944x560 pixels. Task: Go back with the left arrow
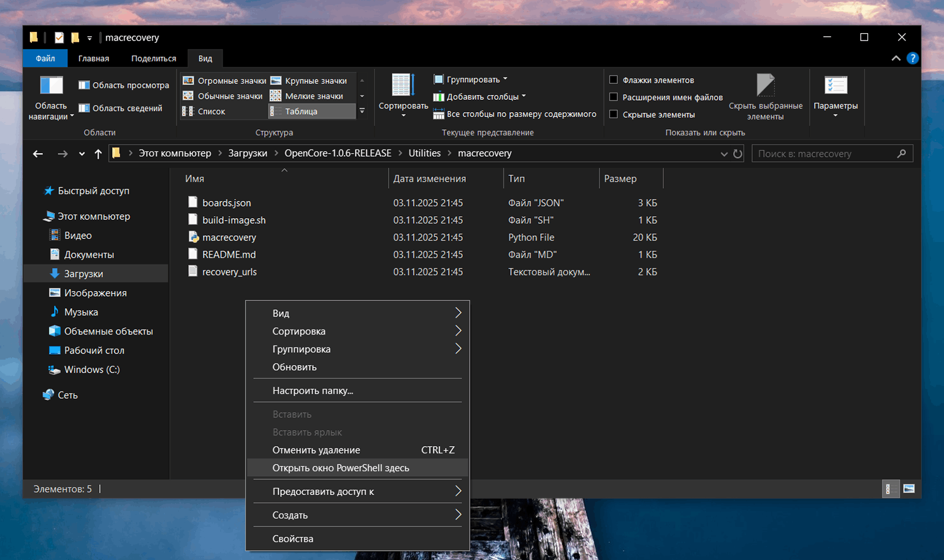tap(38, 154)
